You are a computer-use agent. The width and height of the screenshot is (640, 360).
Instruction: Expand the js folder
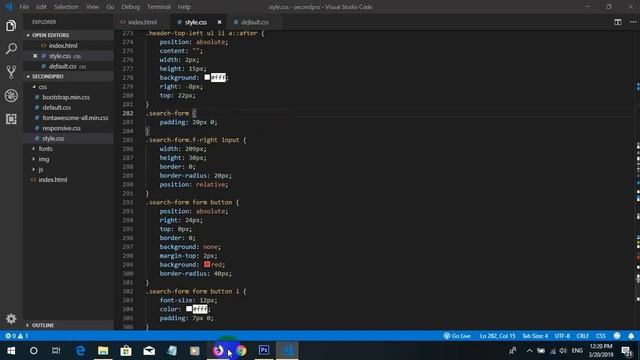coord(41,169)
